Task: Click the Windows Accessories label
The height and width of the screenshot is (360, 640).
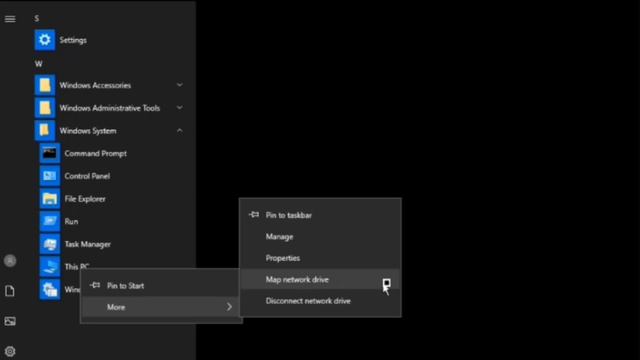Action: click(95, 85)
